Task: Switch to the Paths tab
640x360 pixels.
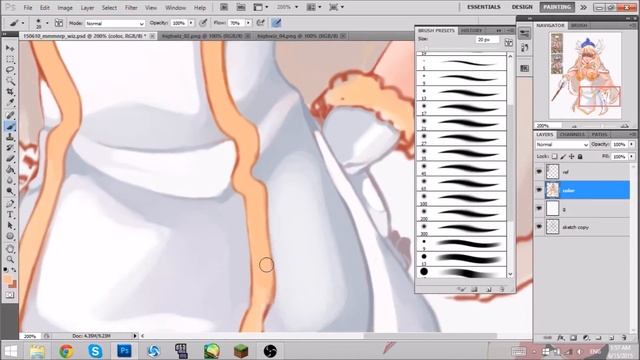Action: tap(599, 134)
